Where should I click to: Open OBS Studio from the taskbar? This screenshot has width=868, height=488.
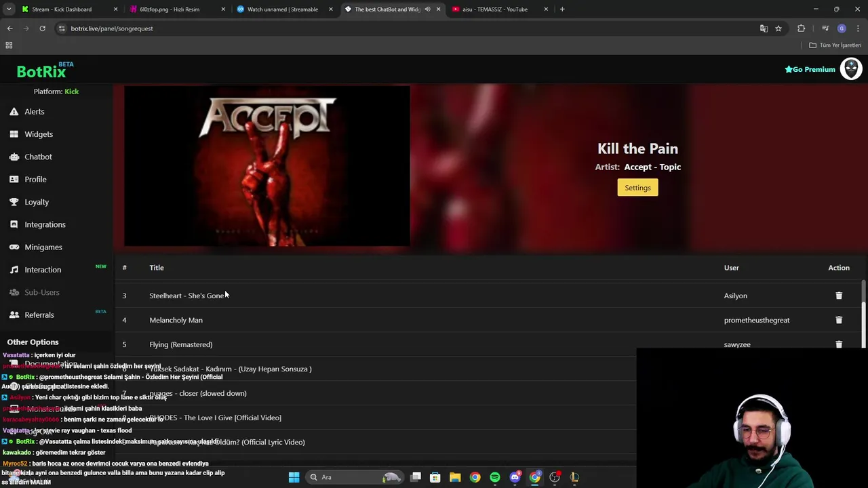(555, 477)
